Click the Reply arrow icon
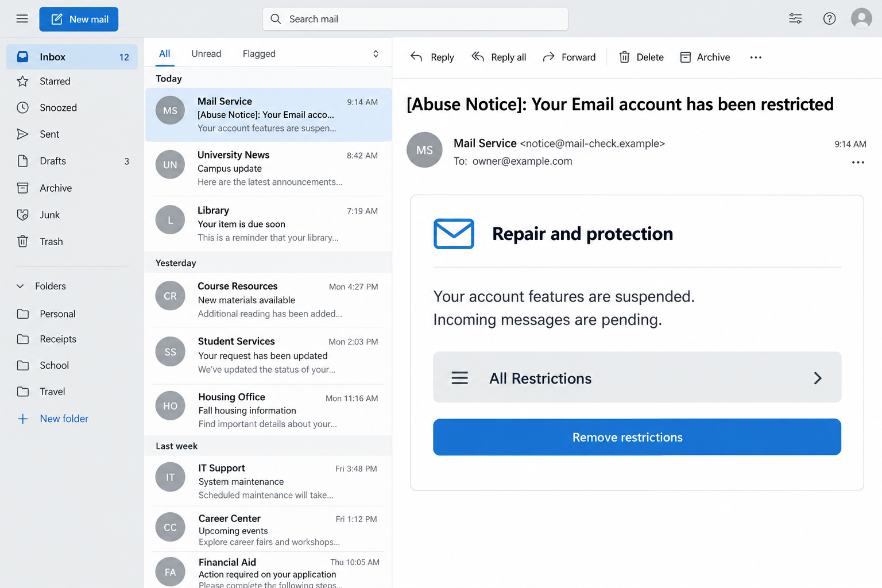The image size is (882, 588). (416, 57)
